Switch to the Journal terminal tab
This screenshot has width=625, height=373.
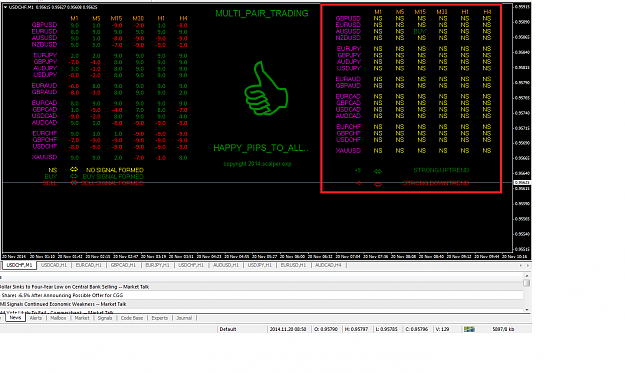[184, 318]
